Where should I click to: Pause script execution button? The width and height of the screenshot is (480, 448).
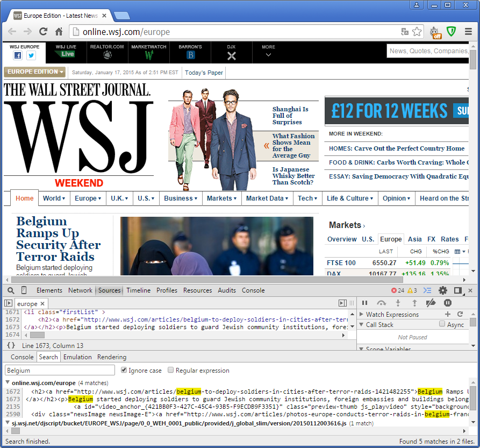click(x=364, y=303)
